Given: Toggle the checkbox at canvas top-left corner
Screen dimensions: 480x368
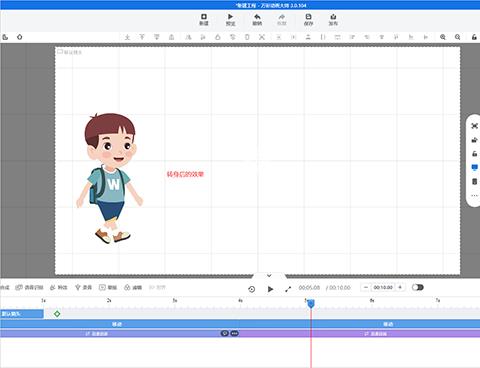Looking at the screenshot, I should click(60, 52).
